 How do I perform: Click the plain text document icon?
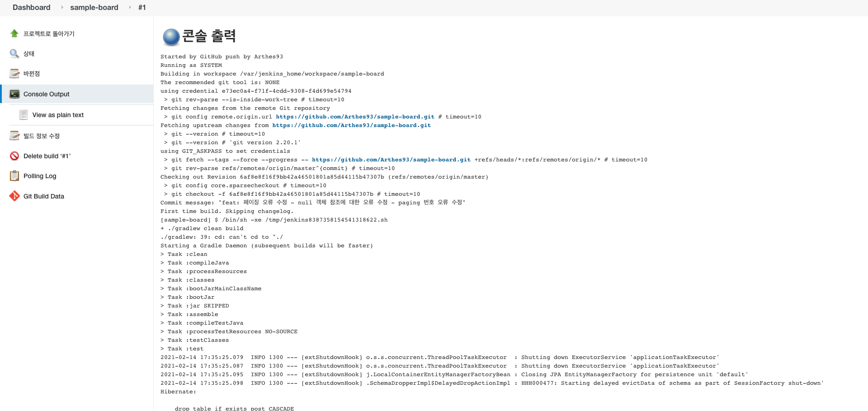[23, 115]
